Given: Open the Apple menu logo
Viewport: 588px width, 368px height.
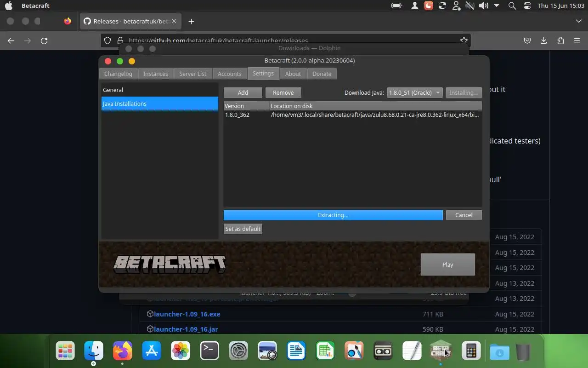Looking at the screenshot, I should pos(8,6).
